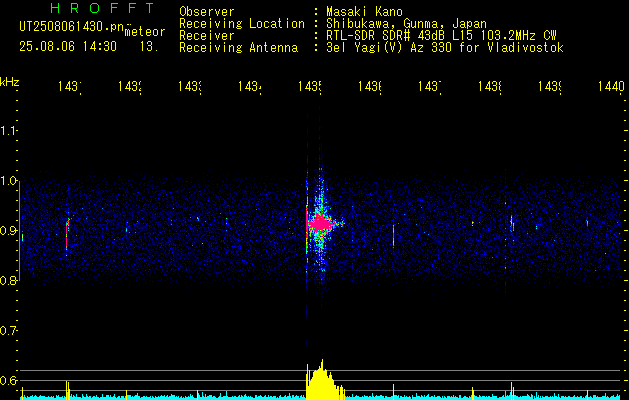Click the "Receiving Location" label

[242, 24]
